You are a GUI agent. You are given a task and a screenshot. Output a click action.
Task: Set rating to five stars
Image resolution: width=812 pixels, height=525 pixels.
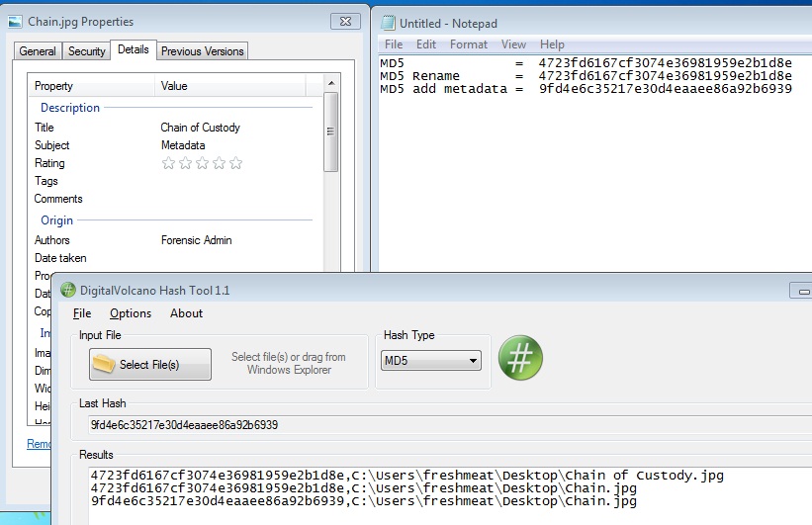click(235, 163)
